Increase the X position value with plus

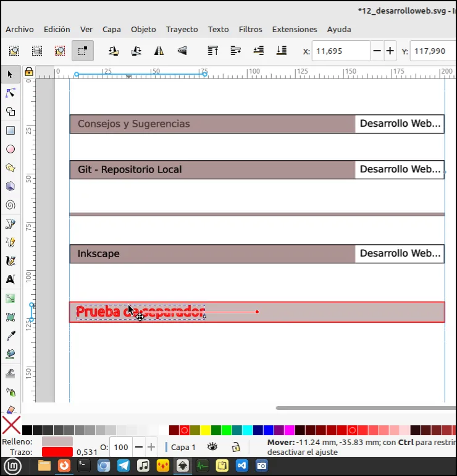coord(390,51)
